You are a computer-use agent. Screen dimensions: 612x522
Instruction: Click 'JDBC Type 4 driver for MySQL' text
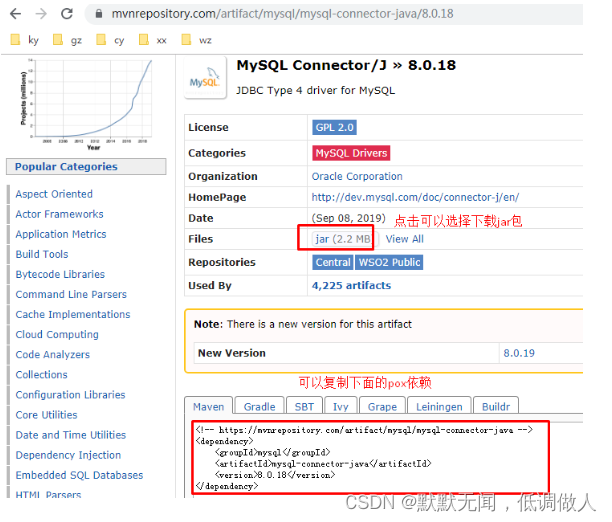315,91
